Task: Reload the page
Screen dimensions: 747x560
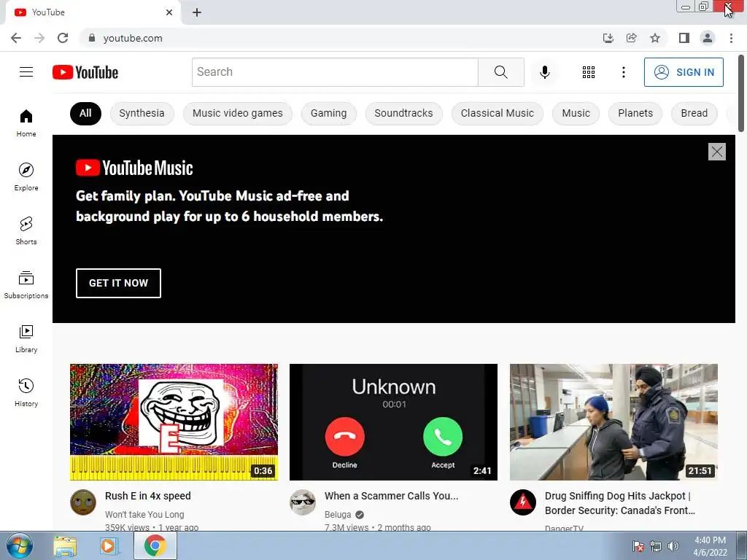Action: (63, 38)
